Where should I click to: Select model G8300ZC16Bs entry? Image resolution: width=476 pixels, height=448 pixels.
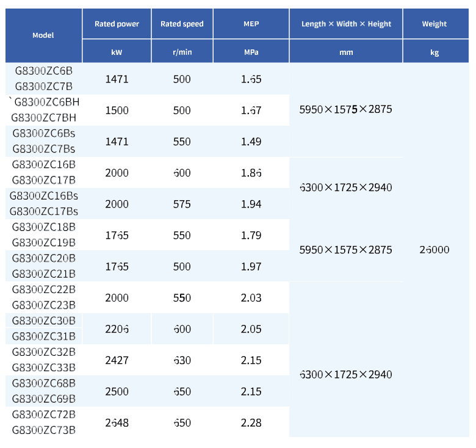click(x=44, y=196)
